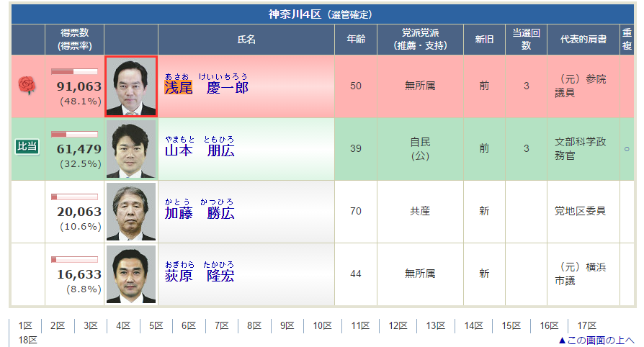644x347 pixels.
Task: Click the 得票数 column header
Action: coord(74,40)
